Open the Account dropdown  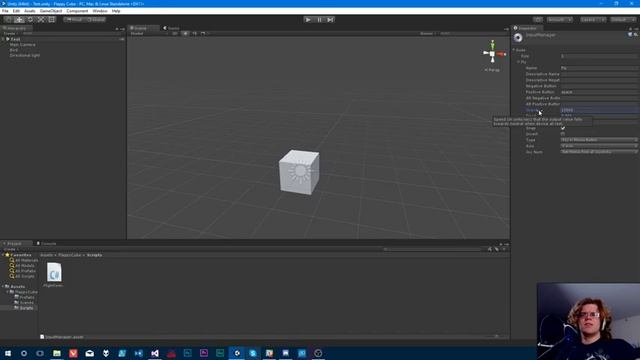[x=560, y=20]
